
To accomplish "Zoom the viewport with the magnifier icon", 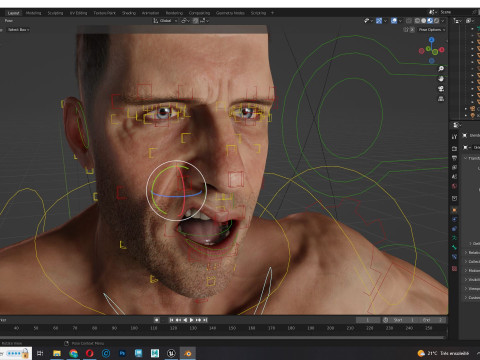I will click(441, 69).
